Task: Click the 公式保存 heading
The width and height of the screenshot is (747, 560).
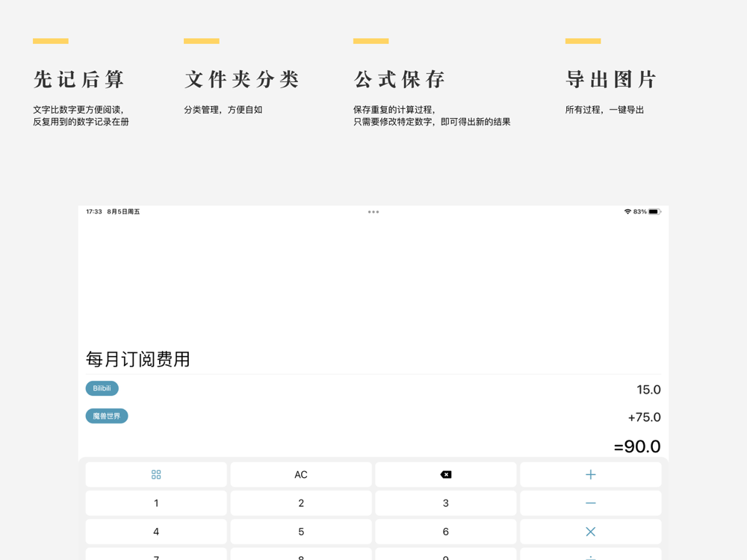Action: click(400, 79)
